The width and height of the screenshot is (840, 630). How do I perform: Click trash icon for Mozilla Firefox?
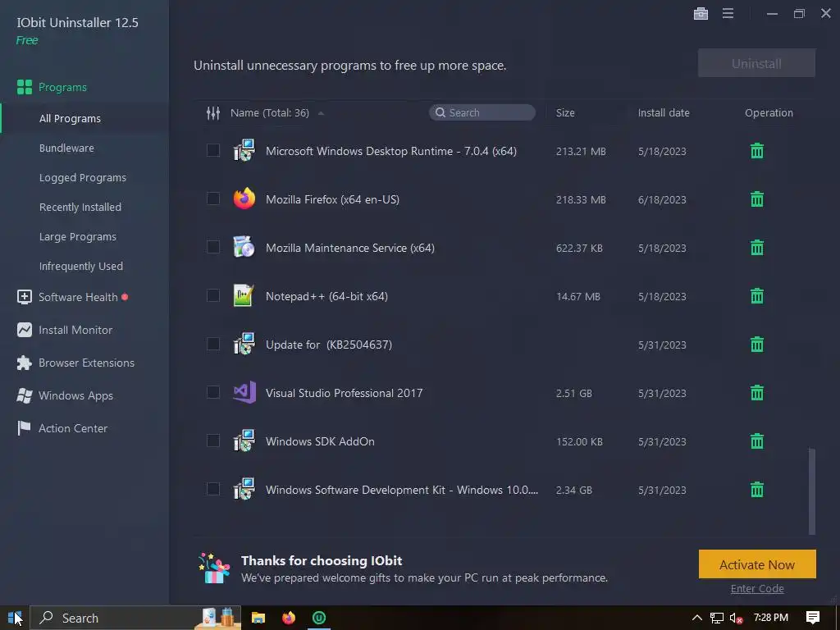tap(756, 199)
